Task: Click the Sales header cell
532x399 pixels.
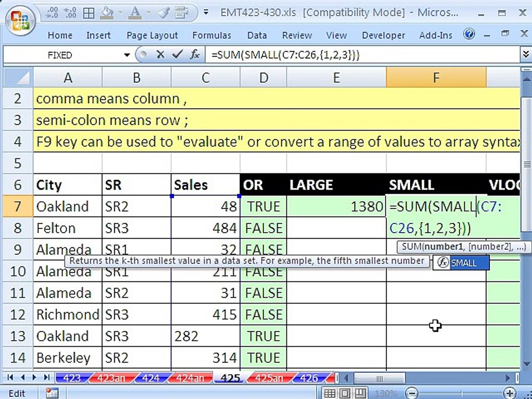Action: point(205,185)
